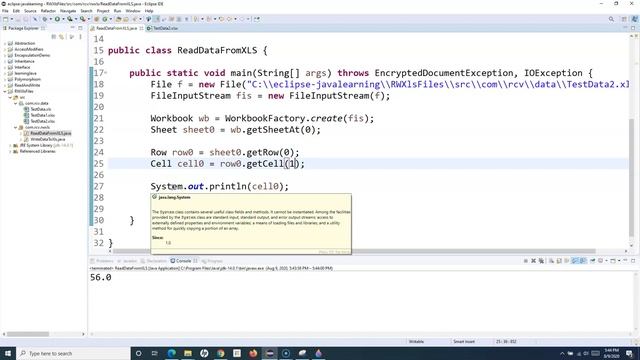Select the Polymorphism project
This screenshot has width=640, height=360.
[27, 79]
